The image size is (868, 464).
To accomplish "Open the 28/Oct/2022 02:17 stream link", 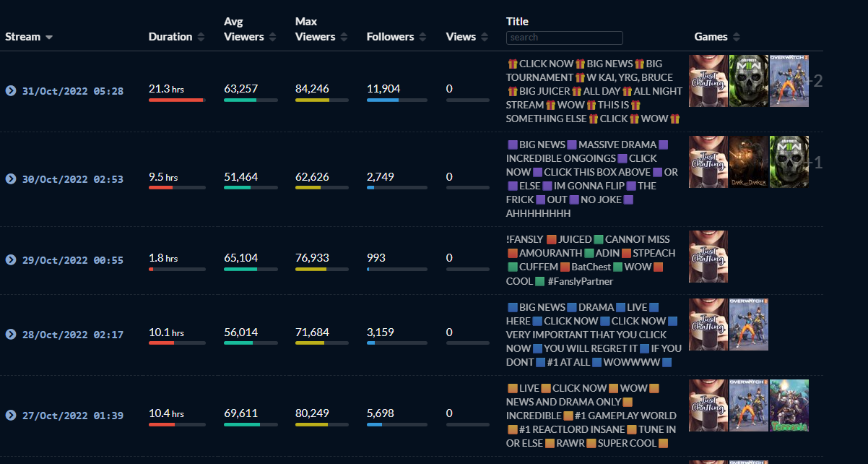I will click(72, 335).
